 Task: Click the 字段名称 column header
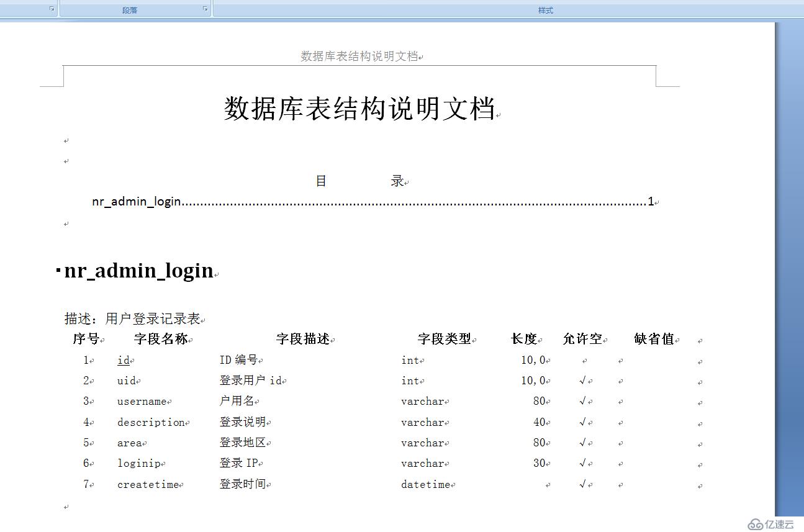(x=161, y=339)
